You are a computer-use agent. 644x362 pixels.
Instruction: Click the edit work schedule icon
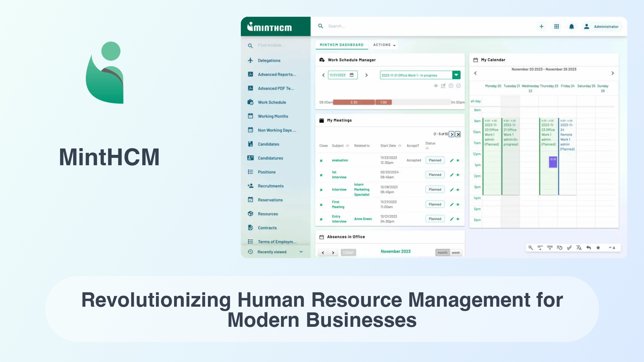443,86
